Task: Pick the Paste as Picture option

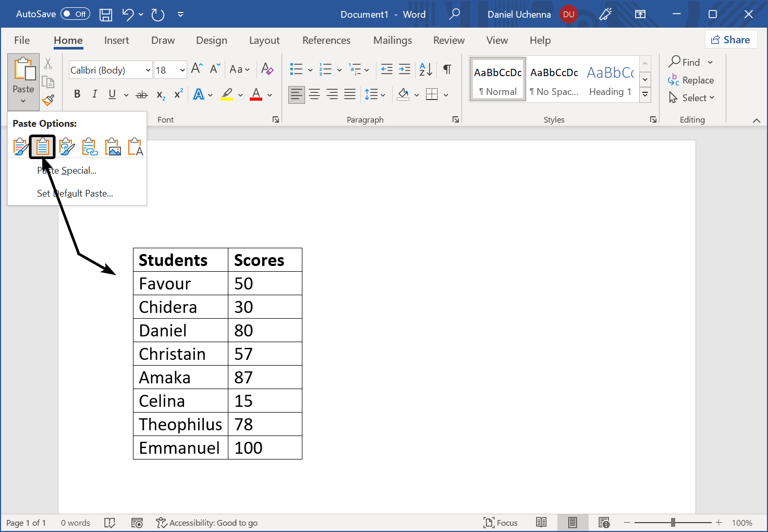Action: 113,147
